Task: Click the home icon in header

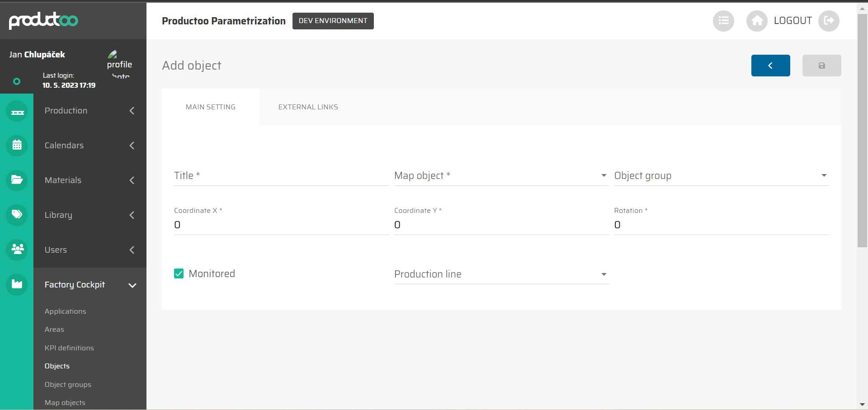Action: coord(757,21)
